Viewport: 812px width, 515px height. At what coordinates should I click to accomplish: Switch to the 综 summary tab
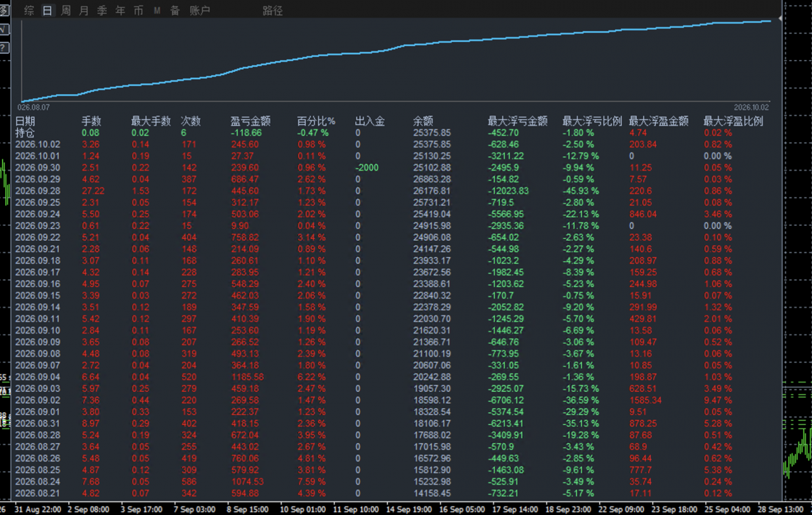click(x=29, y=11)
